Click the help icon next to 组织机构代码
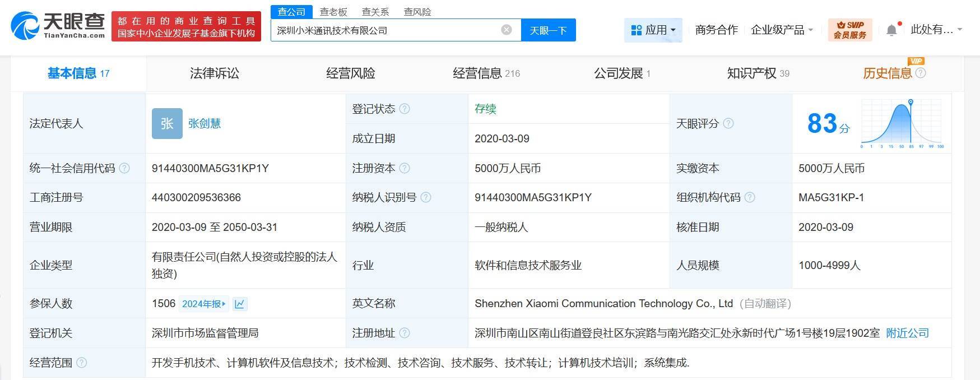 point(750,197)
